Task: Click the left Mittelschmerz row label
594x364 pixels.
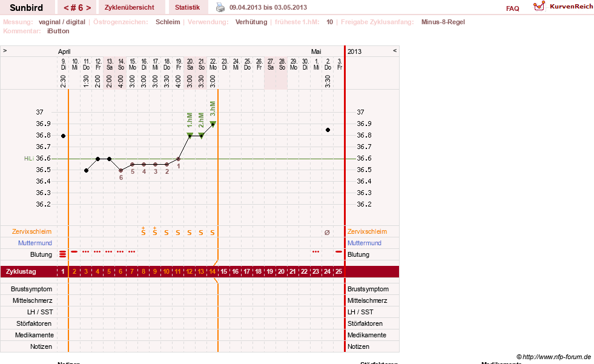Action: point(32,300)
